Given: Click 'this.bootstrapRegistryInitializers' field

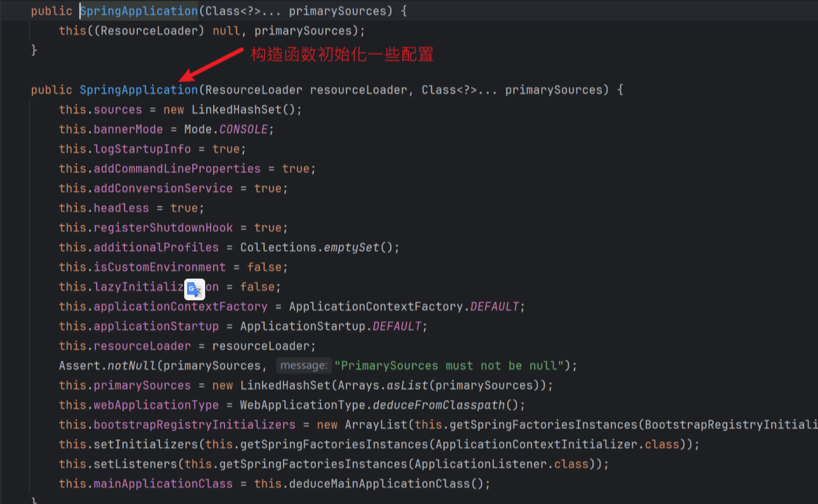Looking at the screenshot, I should (x=177, y=425).
